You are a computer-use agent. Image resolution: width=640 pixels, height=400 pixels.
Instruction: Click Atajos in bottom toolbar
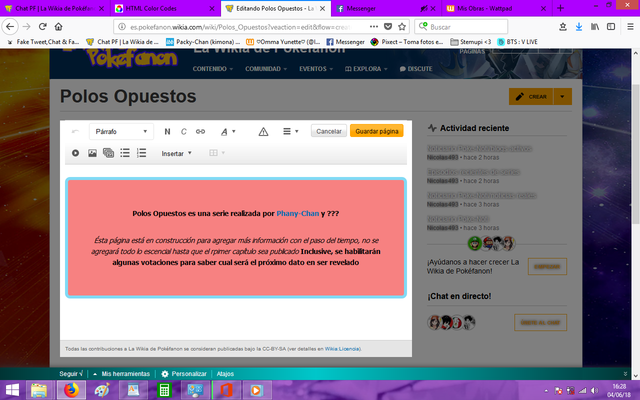click(x=225, y=374)
